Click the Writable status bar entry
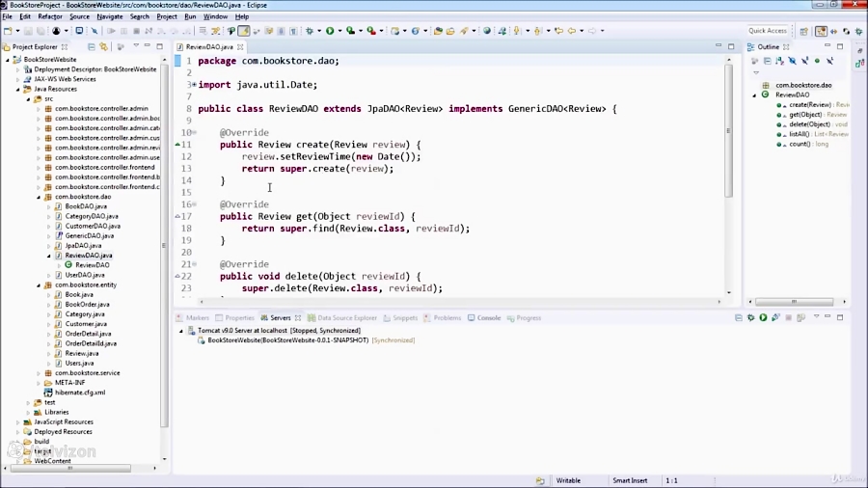Screen dimensions: 868x488 (x=568, y=480)
